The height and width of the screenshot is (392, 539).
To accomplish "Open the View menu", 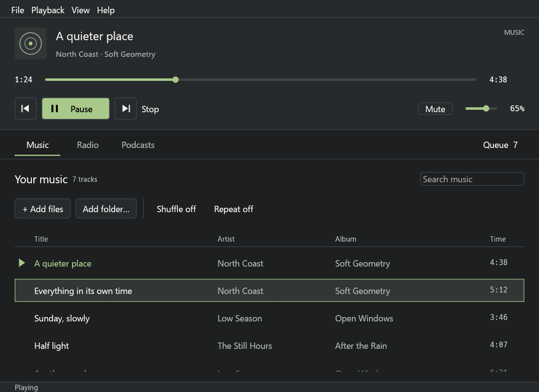I will (x=80, y=10).
